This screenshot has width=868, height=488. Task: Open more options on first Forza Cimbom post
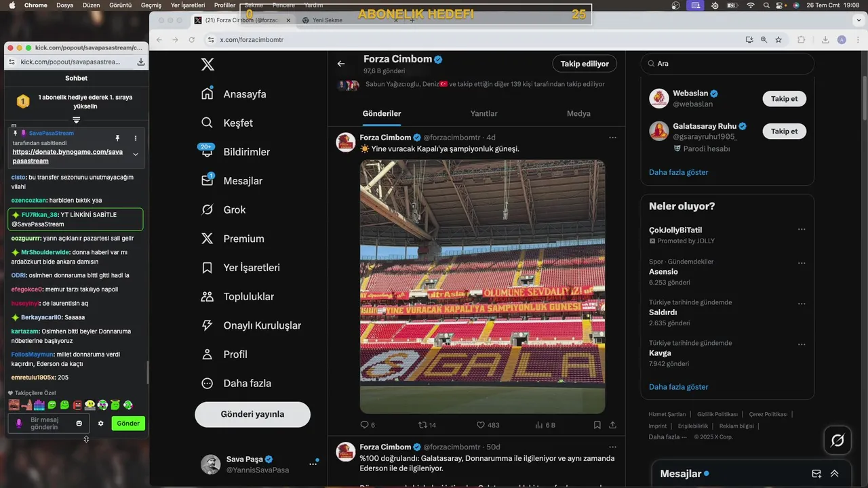click(612, 138)
